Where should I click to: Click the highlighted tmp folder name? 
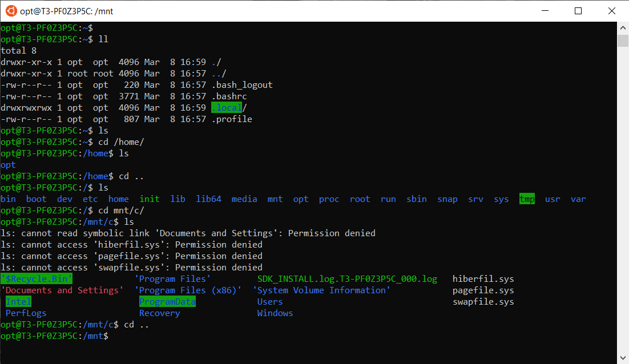click(526, 199)
